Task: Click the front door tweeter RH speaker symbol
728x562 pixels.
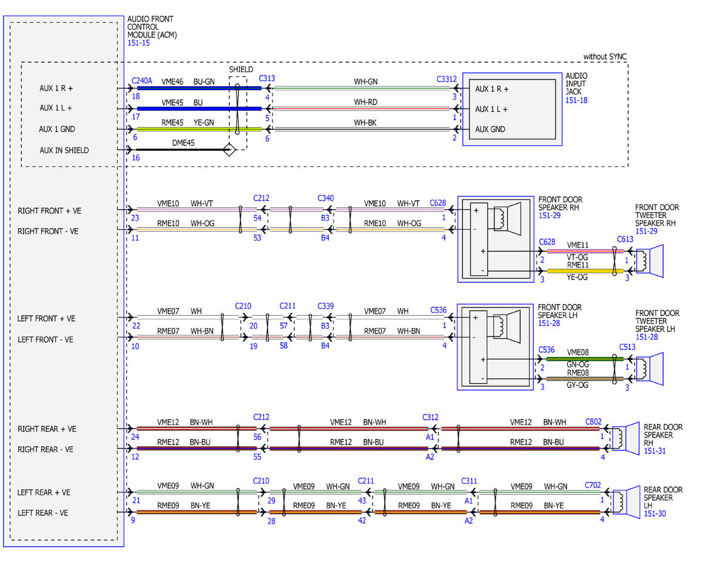Action: click(x=650, y=260)
